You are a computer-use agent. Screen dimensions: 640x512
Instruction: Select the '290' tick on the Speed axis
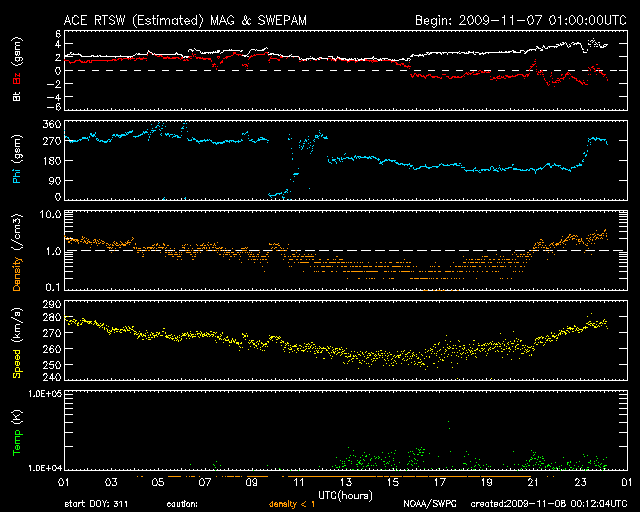(x=52, y=304)
